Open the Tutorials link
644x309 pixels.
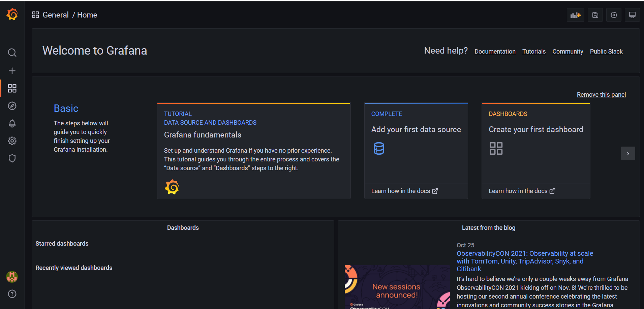click(x=534, y=52)
